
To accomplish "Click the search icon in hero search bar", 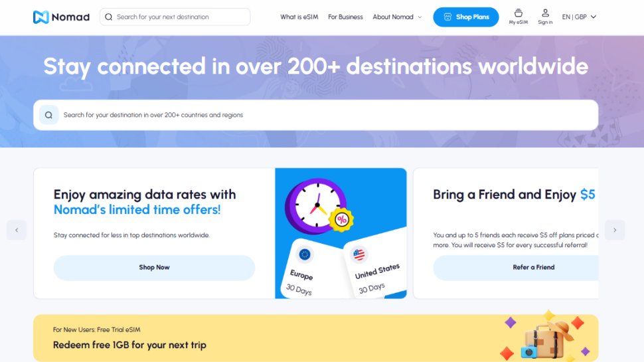I will (48, 115).
